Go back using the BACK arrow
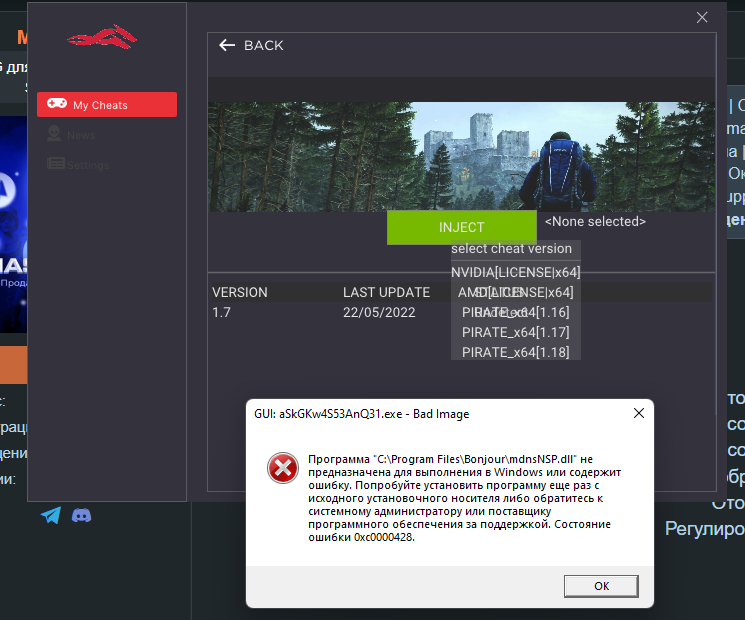 [x=227, y=45]
